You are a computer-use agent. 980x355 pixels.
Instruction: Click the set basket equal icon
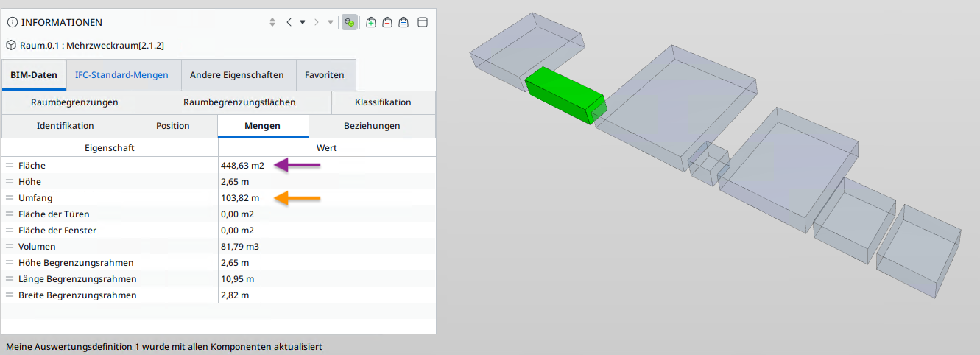tap(403, 22)
